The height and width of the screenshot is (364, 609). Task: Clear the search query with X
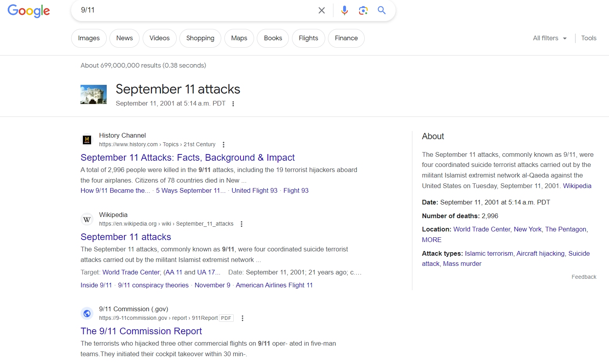322,11
